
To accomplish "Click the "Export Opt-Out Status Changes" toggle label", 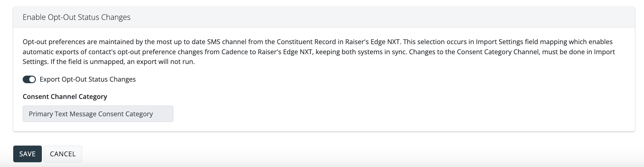I will pyautogui.click(x=88, y=79).
